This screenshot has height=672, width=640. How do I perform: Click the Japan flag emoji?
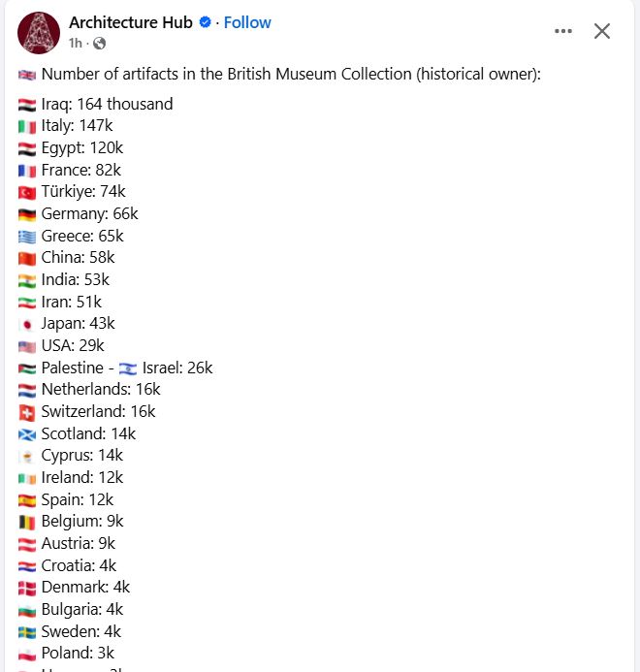27,325
